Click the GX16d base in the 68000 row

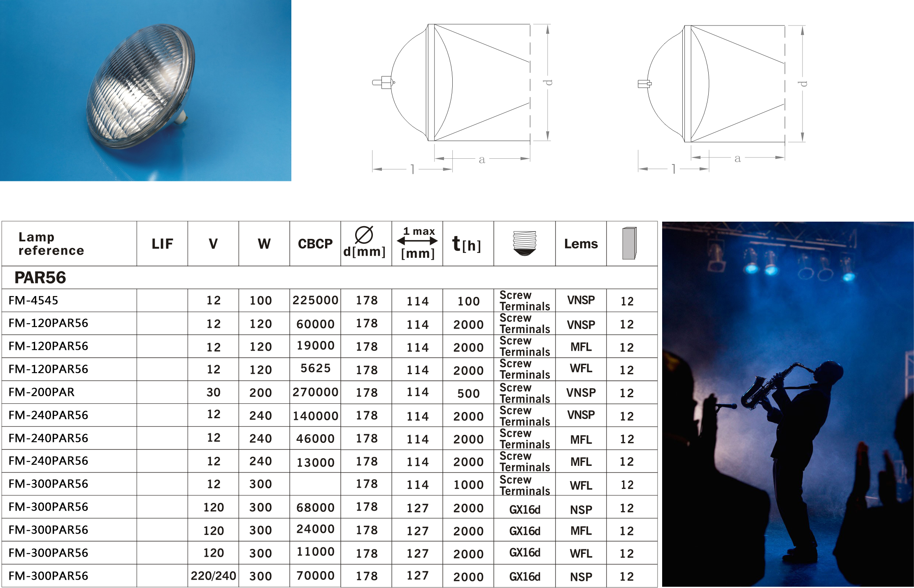click(525, 510)
